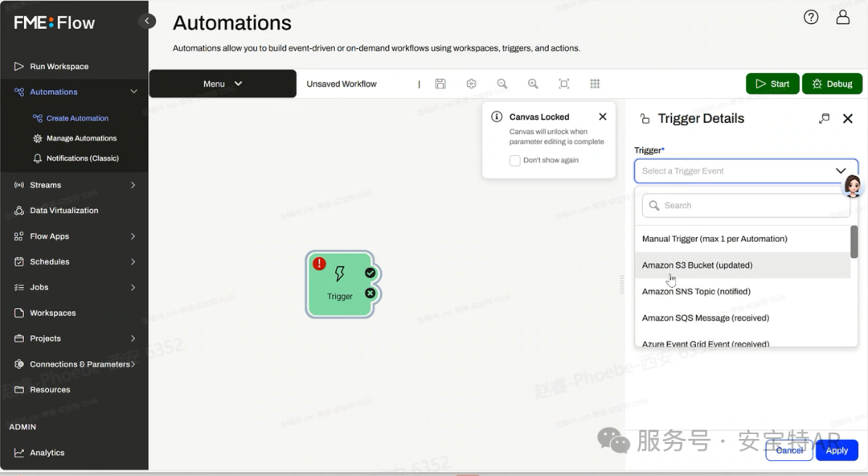The height and width of the screenshot is (476, 868).
Task: Zoom out on the canvas
Action: coord(502,84)
